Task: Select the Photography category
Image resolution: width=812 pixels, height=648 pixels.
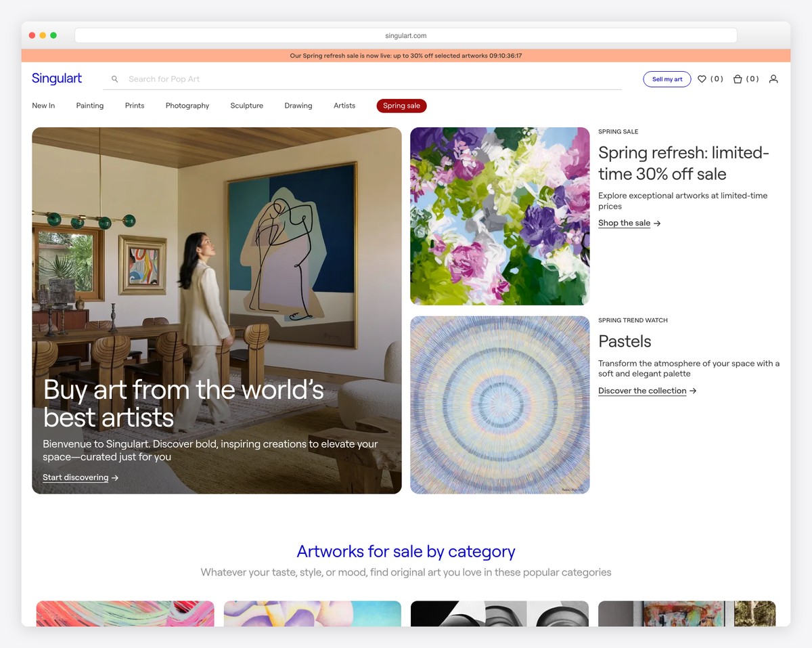Action: (x=187, y=106)
